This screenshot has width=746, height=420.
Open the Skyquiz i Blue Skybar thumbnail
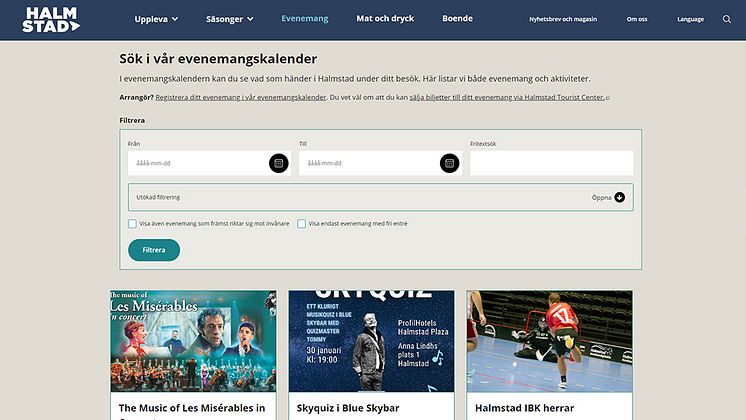372,341
